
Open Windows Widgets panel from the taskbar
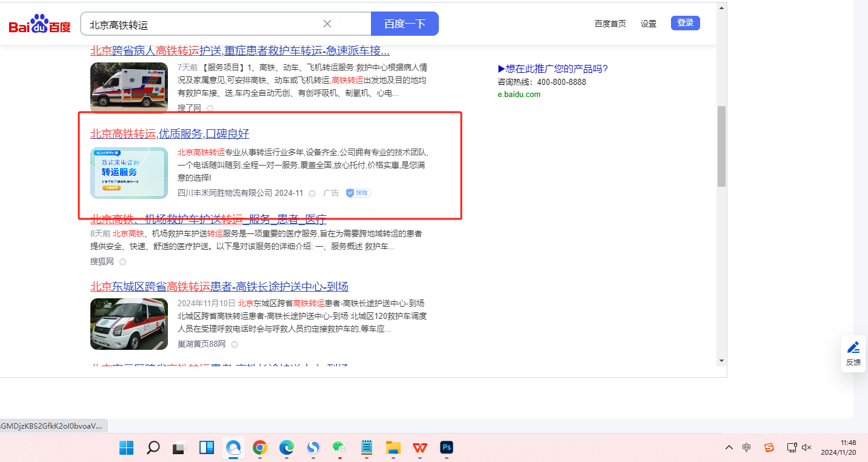pyautogui.click(x=207, y=448)
